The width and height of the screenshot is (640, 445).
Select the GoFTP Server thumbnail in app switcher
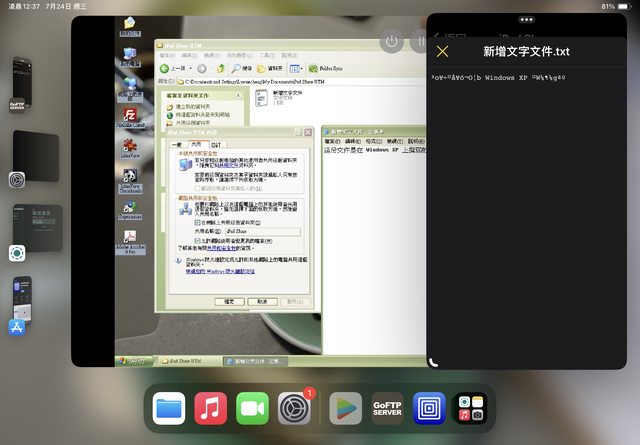pos(23,82)
